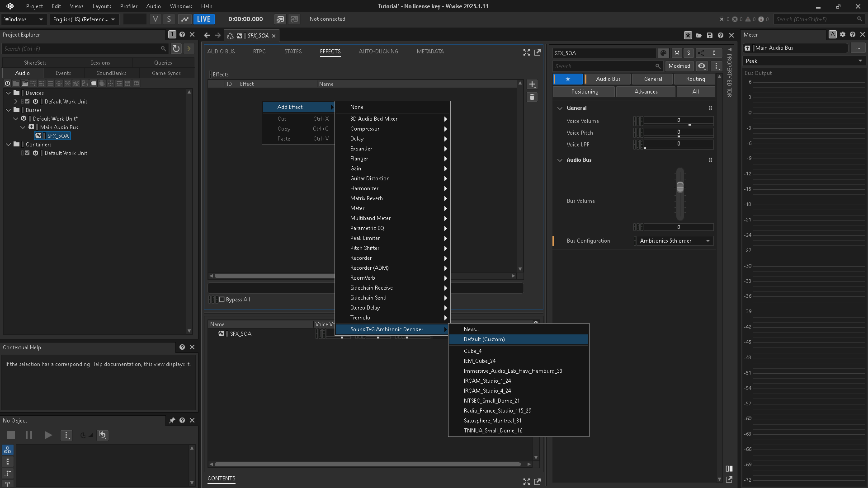Pin the Transport Control view

(x=172, y=420)
